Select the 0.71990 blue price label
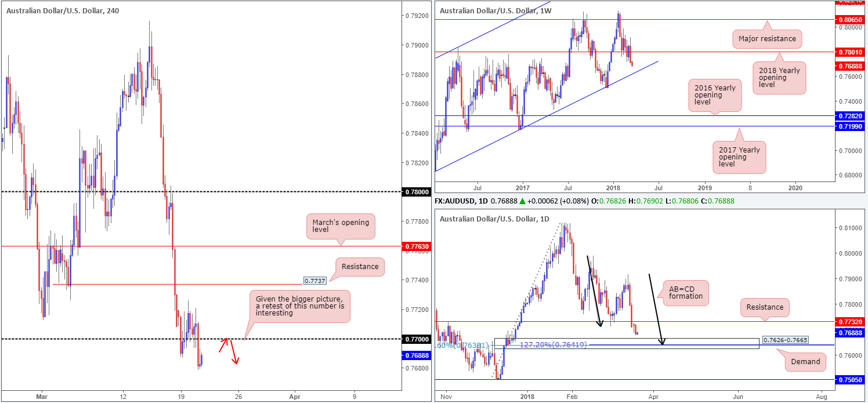868x403 pixels. tap(850, 126)
